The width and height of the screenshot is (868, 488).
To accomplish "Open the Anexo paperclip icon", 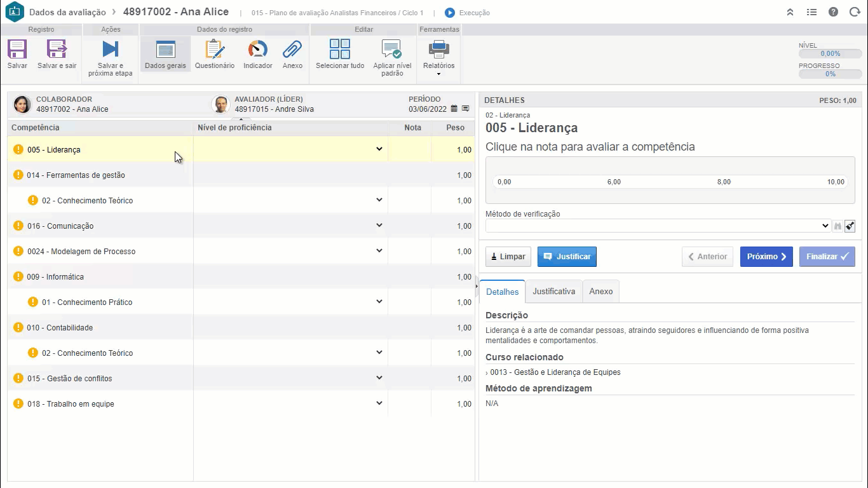I will coord(292,50).
